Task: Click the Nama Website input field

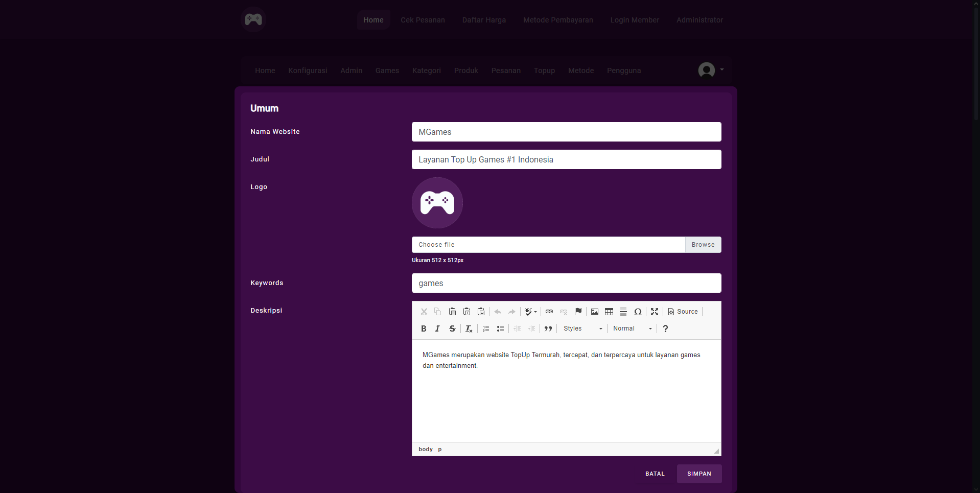Action: (566, 132)
